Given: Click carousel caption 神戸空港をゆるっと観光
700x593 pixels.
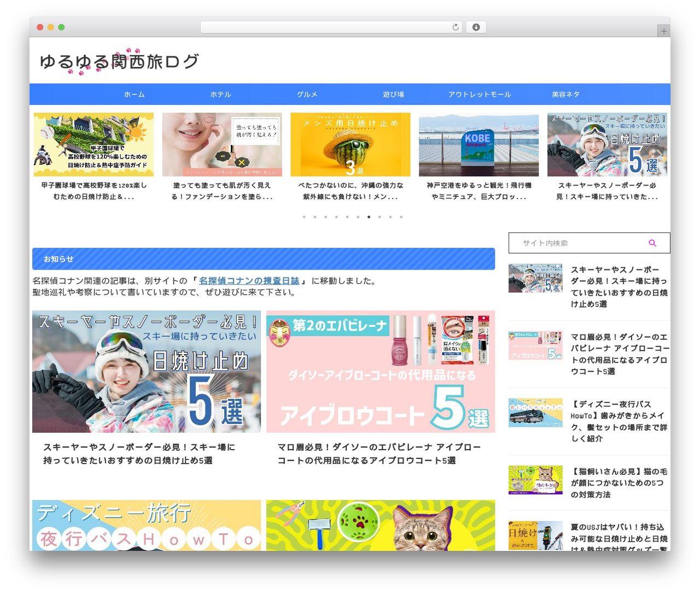Looking at the screenshot, I should pyautogui.click(x=479, y=191).
